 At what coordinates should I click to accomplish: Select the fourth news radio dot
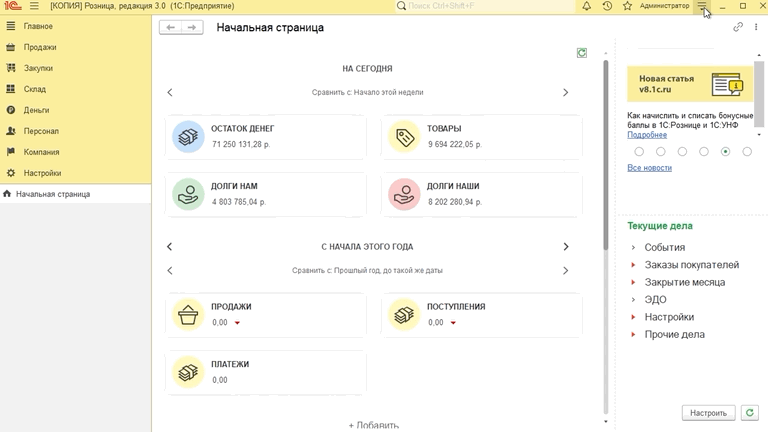[x=704, y=152]
